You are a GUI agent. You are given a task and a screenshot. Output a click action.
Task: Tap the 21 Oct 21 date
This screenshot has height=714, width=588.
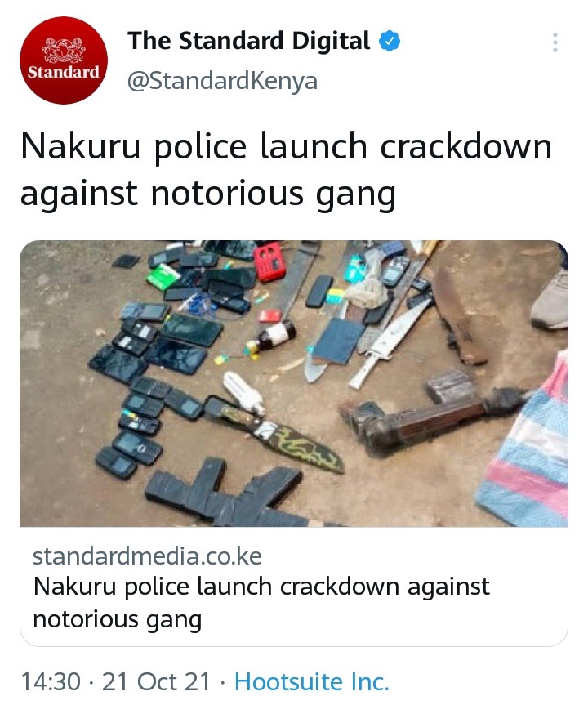tap(156, 681)
